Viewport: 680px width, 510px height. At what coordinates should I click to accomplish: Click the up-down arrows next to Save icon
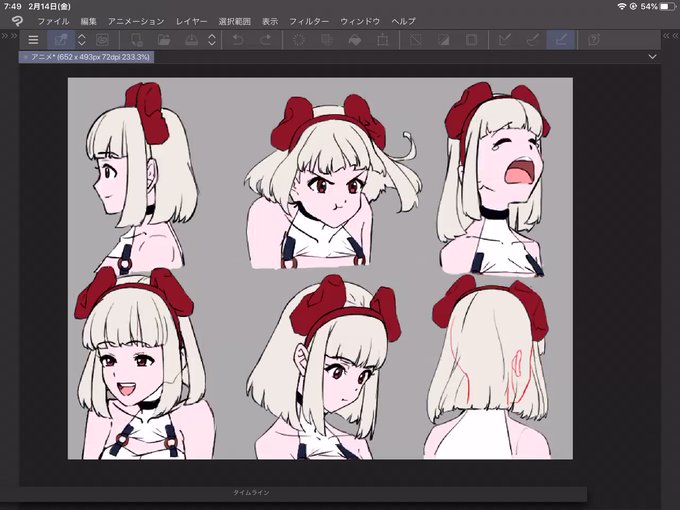(212, 40)
